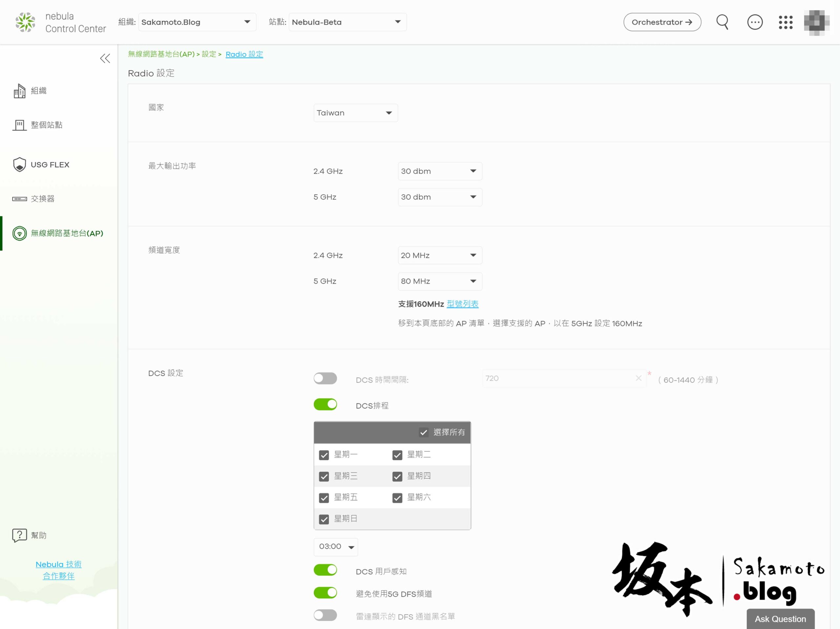Open the Nebula 技術合作夥伴 link
This screenshot has height=629, width=840.
(58, 570)
